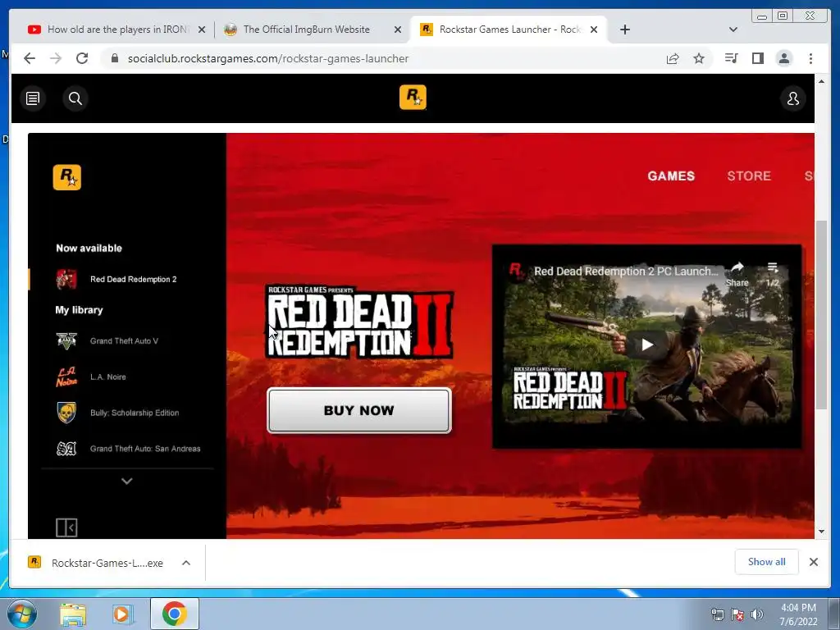This screenshot has height=630, width=840.
Task: Close the YouTube IRON tab
Action: tap(202, 30)
